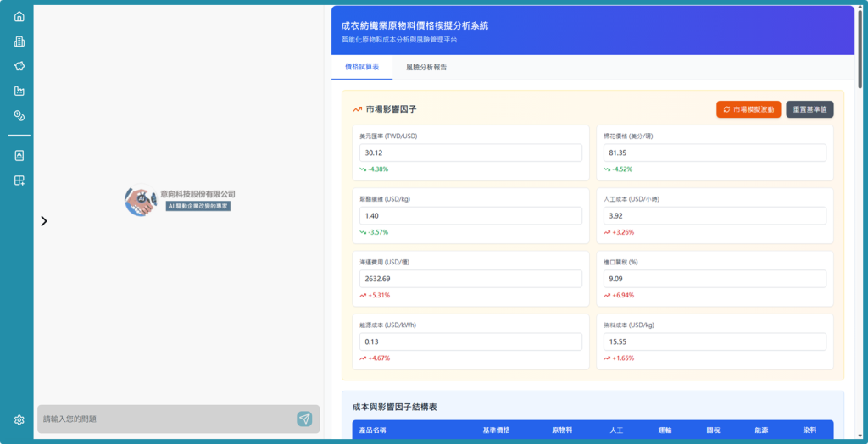Viewport: 868px width, 444px height.
Task: Expand the side panel with chevron arrow
Action: [x=44, y=221]
